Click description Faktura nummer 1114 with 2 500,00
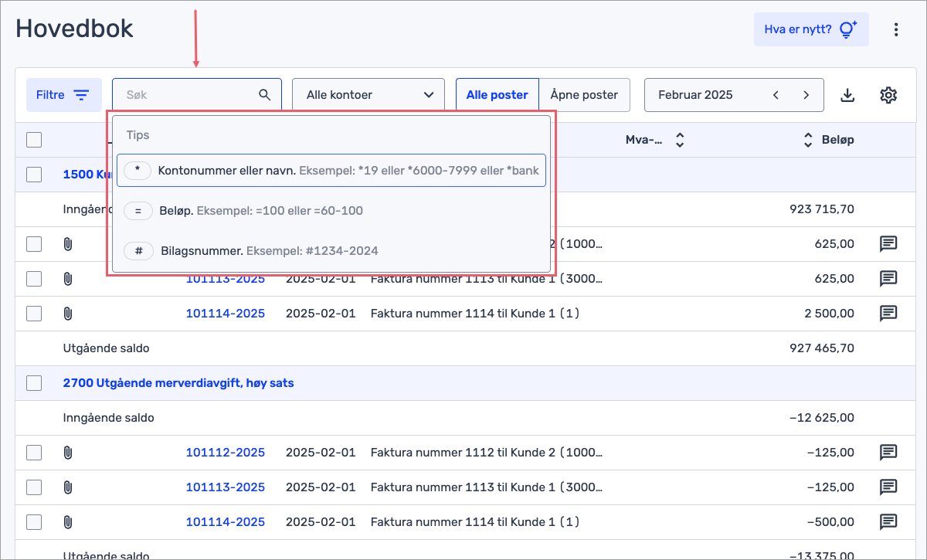927x560 pixels. [475, 314]
